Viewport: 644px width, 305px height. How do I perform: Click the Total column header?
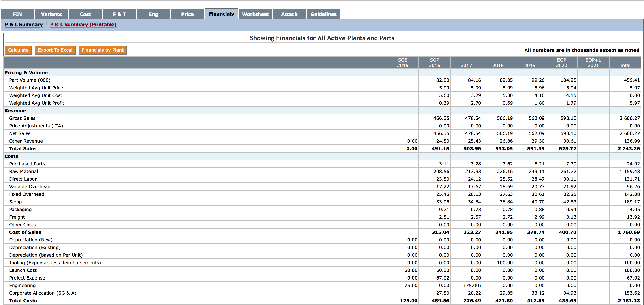pyautogui.click(x=625, y=65)
